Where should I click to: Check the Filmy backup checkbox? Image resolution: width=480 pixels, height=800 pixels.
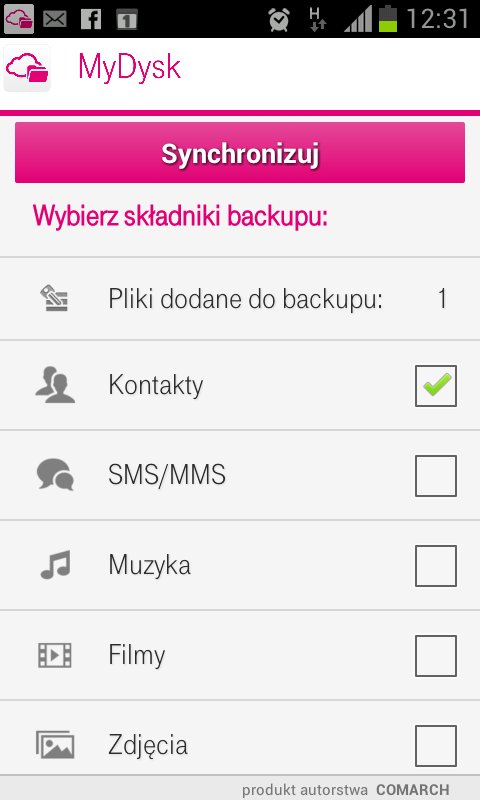tap(436, 656)
